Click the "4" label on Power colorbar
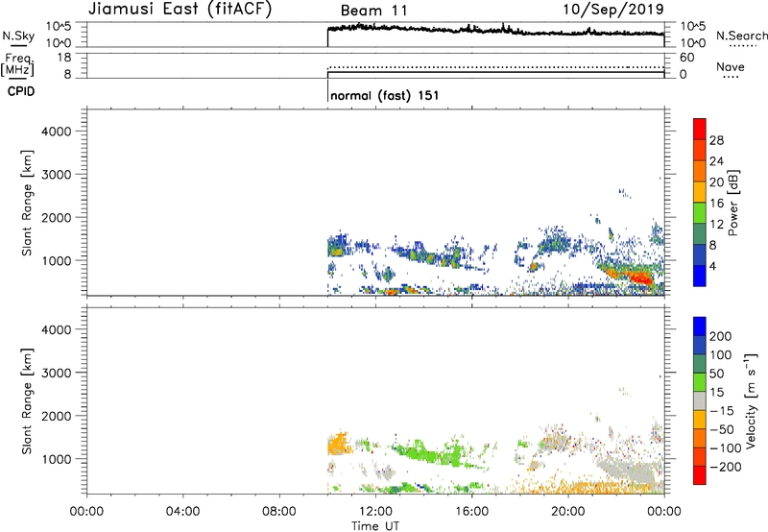This screenshot has width=768, height=532. (x=713, y=267)
